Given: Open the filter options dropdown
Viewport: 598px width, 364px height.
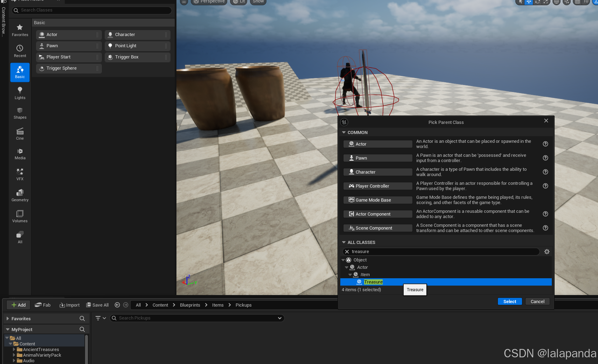Looking at the screenshot, I should pos(101,318).
